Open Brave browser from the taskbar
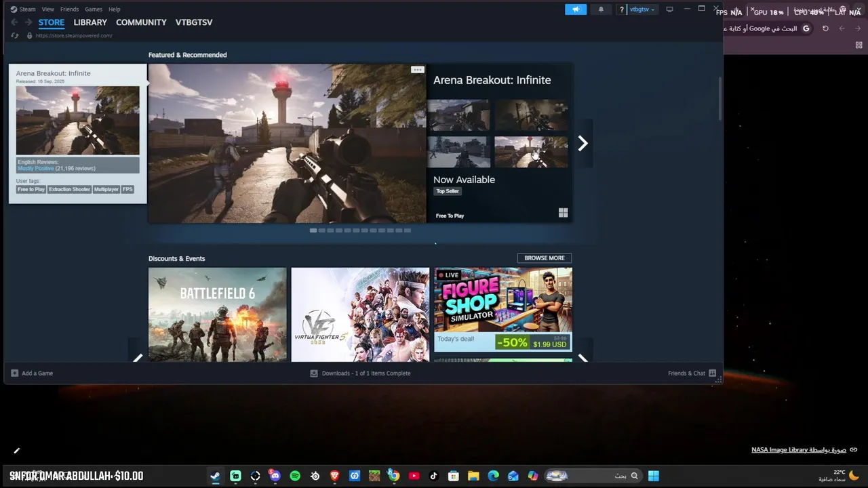Image resolution: width=868 pixels, height=488 pixels. (x=334, y=476)
